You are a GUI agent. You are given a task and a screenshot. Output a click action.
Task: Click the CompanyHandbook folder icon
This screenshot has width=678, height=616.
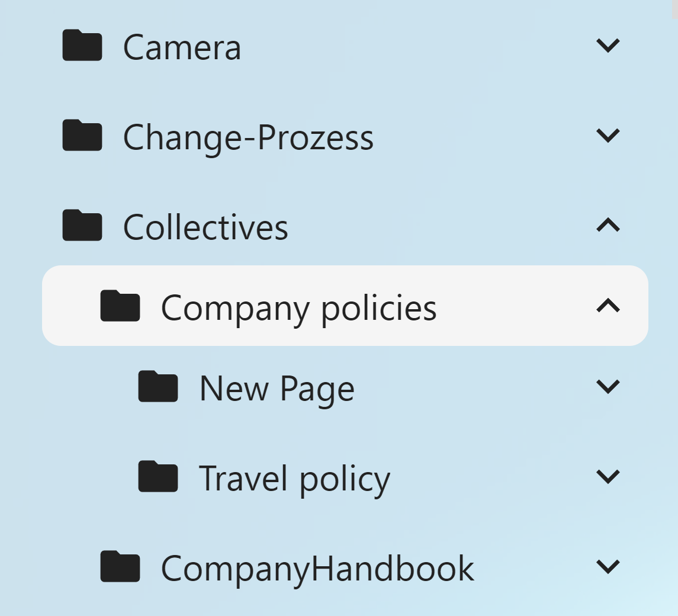coord(120,566)
